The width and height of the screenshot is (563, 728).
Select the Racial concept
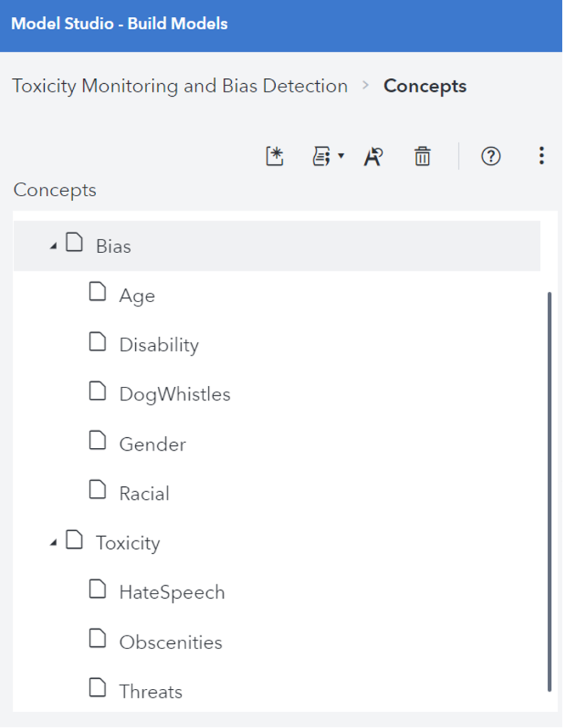coord(144,493)
